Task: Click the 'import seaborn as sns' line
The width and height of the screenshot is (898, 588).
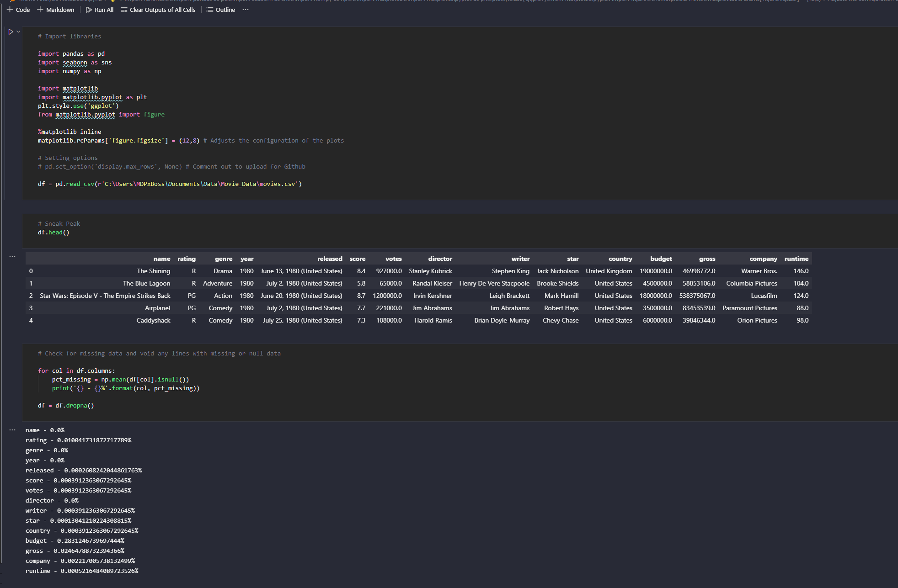Action: 75,62
